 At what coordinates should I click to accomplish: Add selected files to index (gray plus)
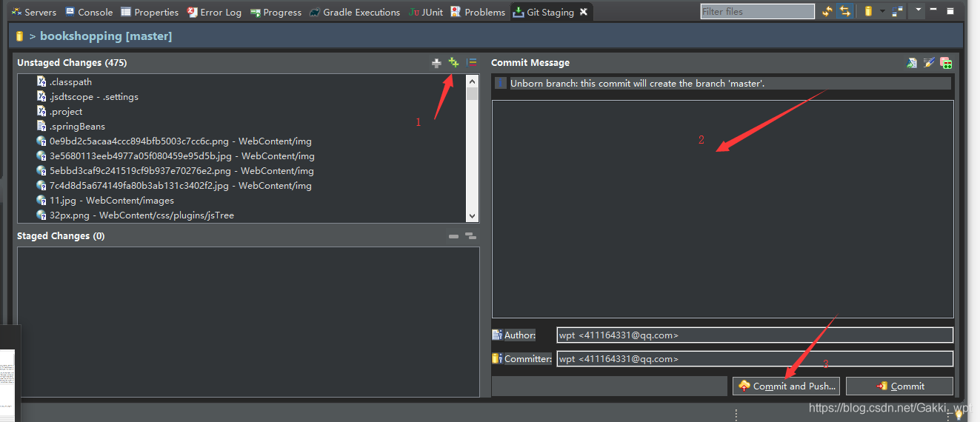coord(436,63)
